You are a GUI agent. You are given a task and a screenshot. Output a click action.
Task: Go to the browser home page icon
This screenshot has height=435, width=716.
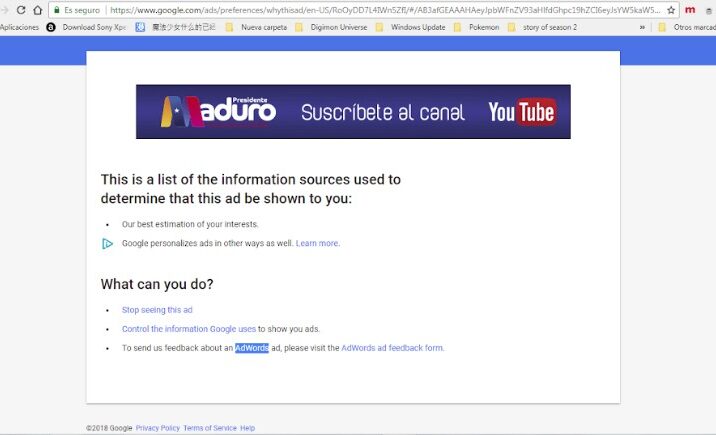tap(37, 10)
